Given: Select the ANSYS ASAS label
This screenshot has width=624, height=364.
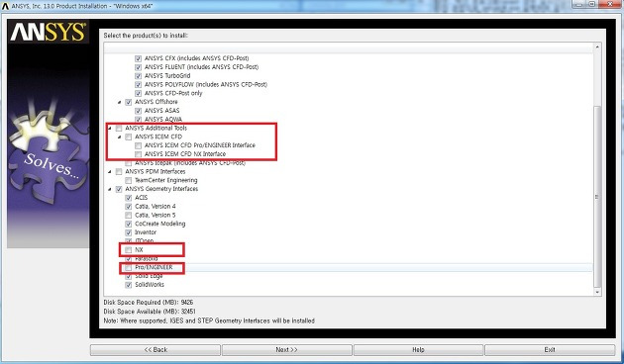Looking at the screenshot, I should tap(162, 111).
